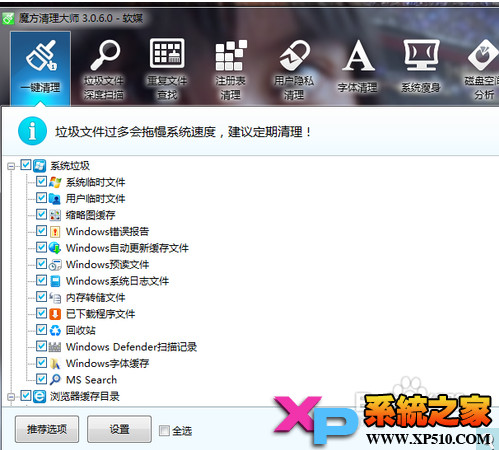Uncheck MS Search checkbox
The image size is (499, 450).
41,379
